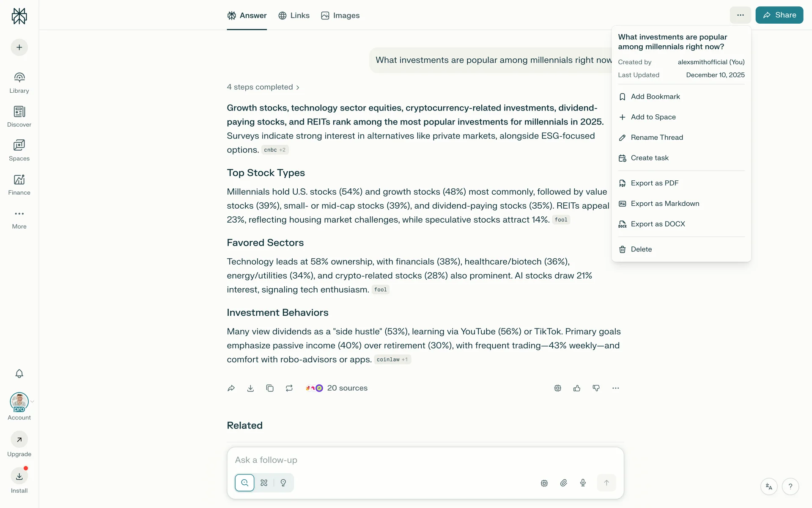Image resolution: width=812 pixels, height=508 pixels.
Task: Click the thread three-dots menu button
Action: pyautogui.click(x=740, y=15)
